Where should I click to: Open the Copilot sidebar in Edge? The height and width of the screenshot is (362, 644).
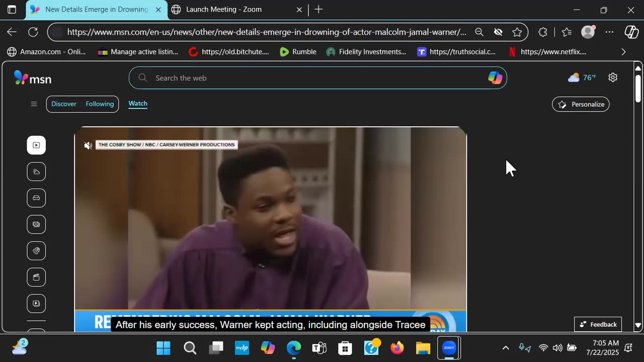pyautogui.click(x=631, y=32)
